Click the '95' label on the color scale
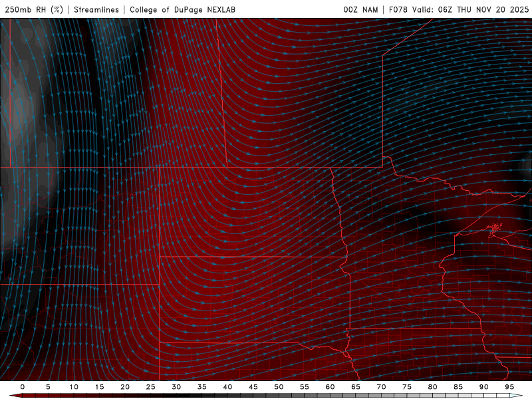Screen dimensions: 532x399 tap(509, 387)
